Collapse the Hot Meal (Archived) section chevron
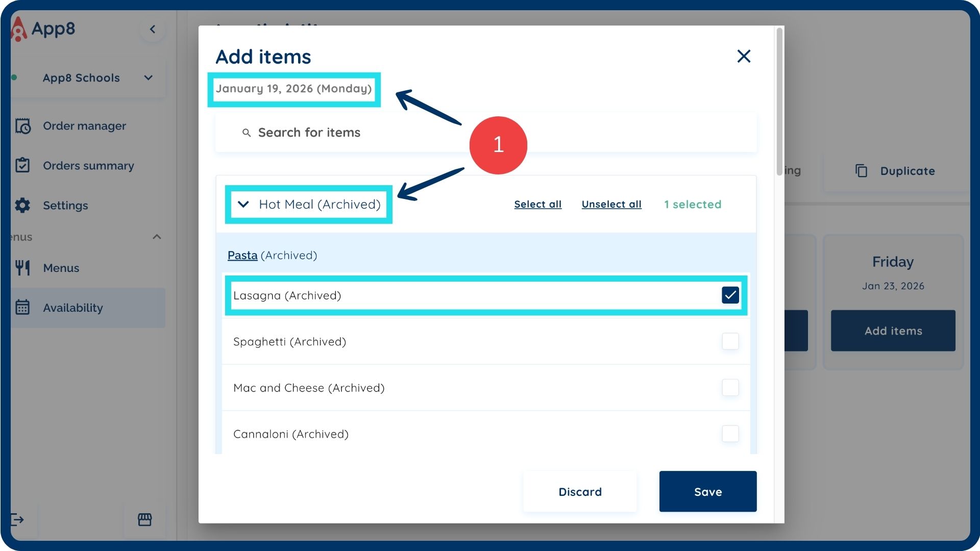Screen dimensions: 980x551 point(243,204)
